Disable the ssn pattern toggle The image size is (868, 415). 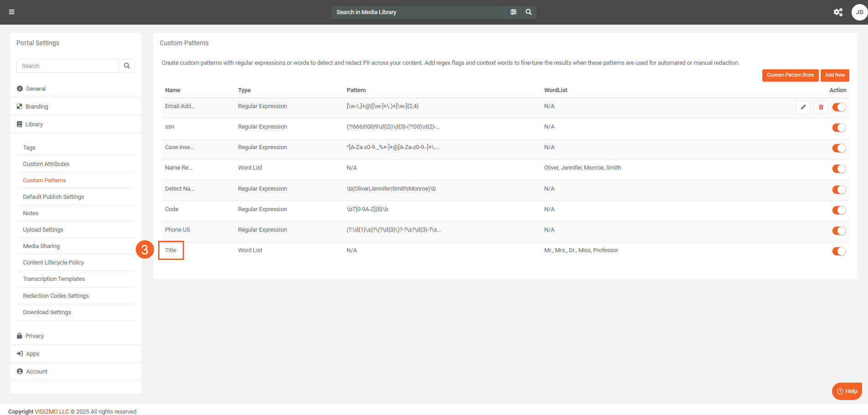tap(838, 128)
